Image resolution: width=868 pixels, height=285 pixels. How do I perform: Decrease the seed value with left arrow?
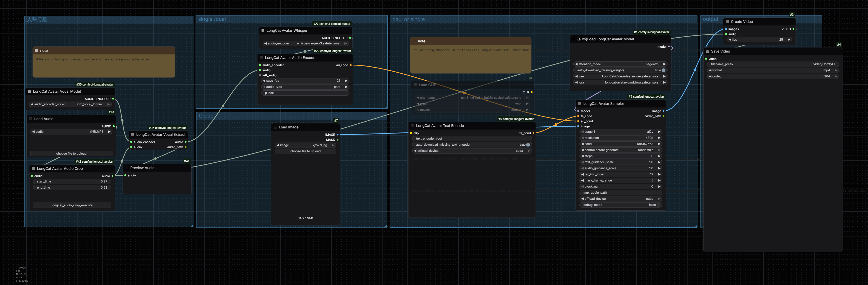[x=582, y=144]
